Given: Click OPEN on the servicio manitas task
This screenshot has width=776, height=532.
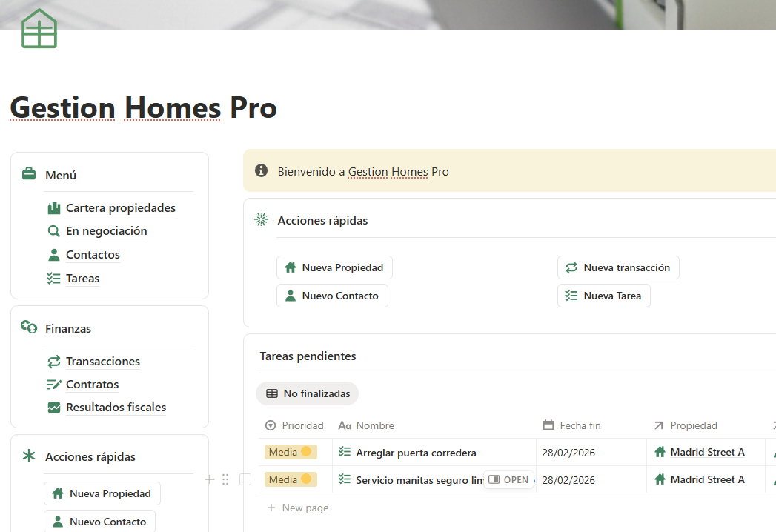Looking at the screenshot, I should coord(508,479).
